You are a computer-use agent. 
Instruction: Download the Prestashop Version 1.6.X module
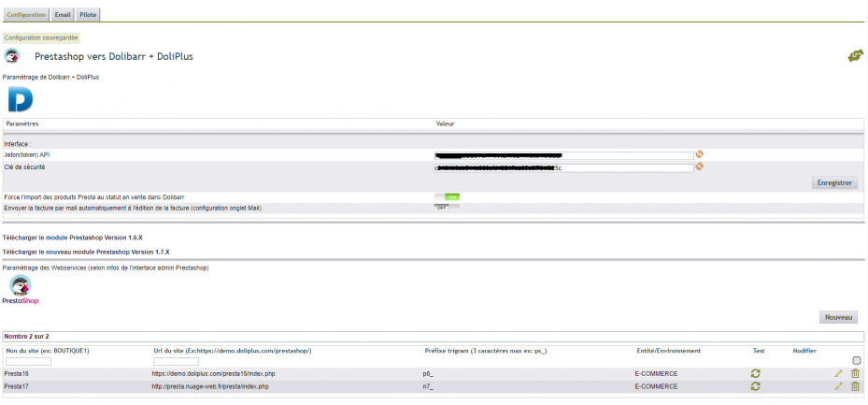point(73,238)
